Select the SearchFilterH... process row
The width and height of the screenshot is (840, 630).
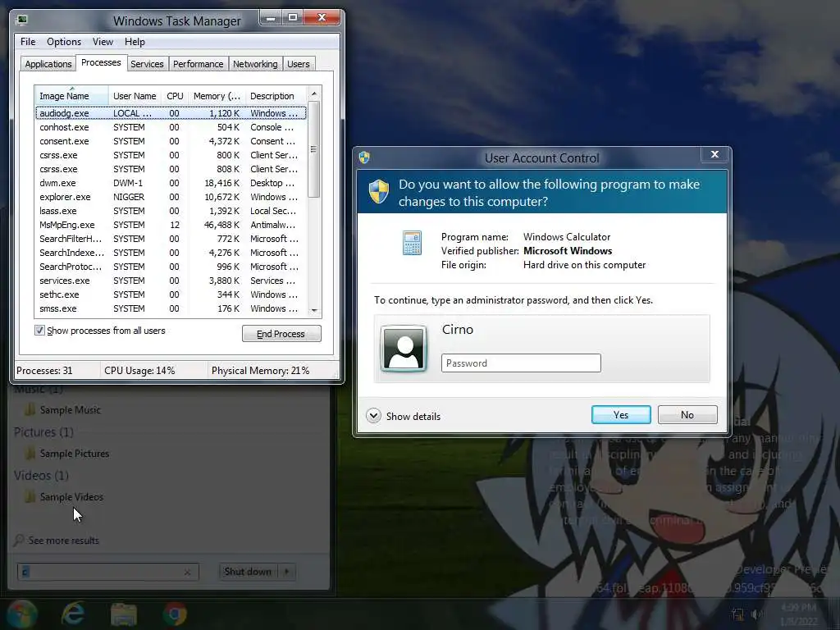point(171,239)
